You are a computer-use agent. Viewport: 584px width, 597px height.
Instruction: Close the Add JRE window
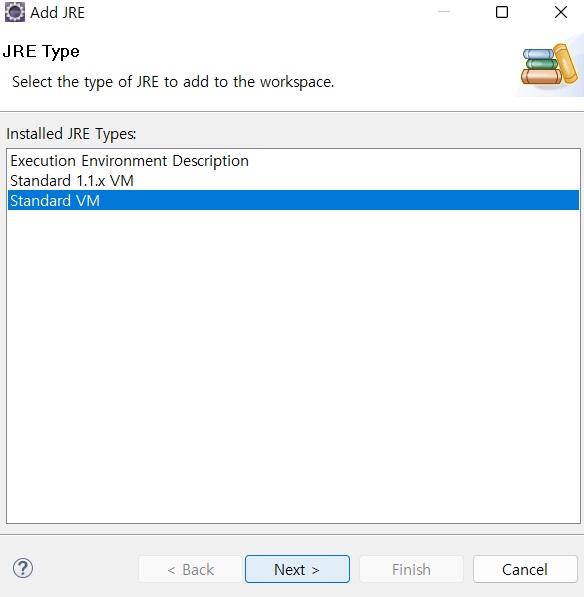[x=561, y=12]
